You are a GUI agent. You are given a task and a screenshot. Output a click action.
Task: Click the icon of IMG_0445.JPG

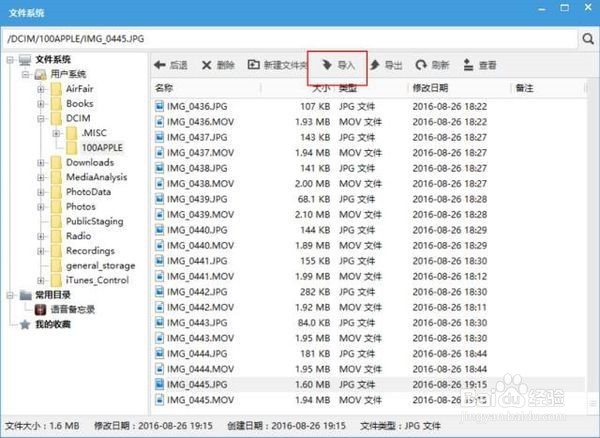point(159,384)
